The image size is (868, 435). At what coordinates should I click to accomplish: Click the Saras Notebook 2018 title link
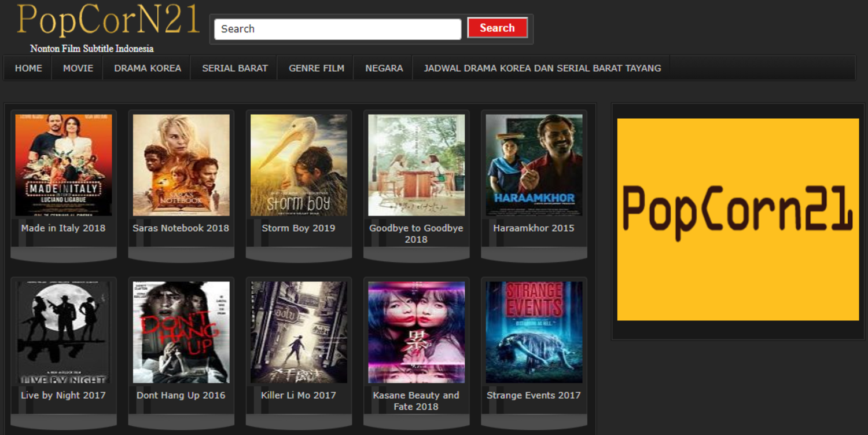181,228
